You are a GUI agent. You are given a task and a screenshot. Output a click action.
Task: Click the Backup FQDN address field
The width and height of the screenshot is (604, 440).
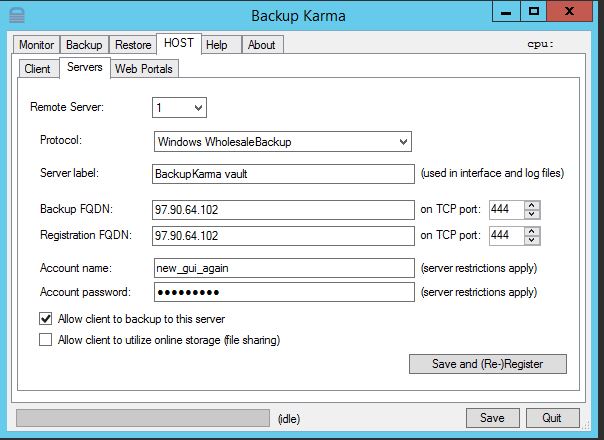(283, 210)
